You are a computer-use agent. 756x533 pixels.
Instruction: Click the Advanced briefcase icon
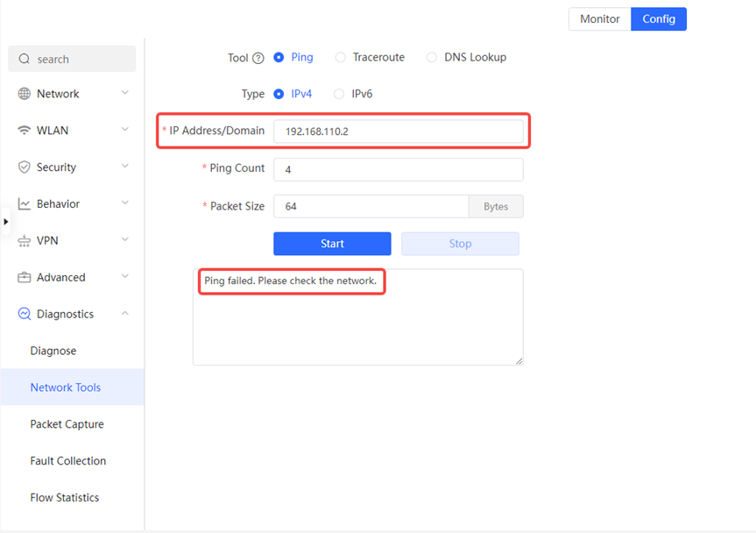(x=25, y=277)
